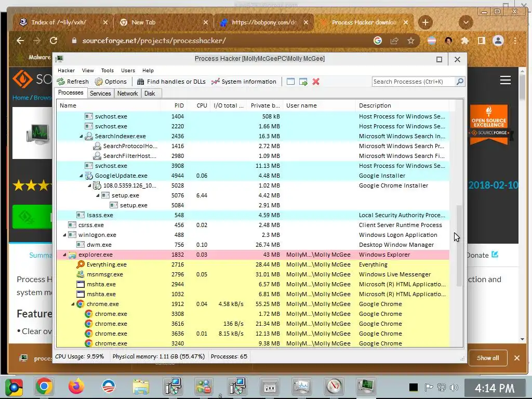This screenshot has width=532, height=399.
Task: Click the find window toolbar icon
Action: [290, 82]
